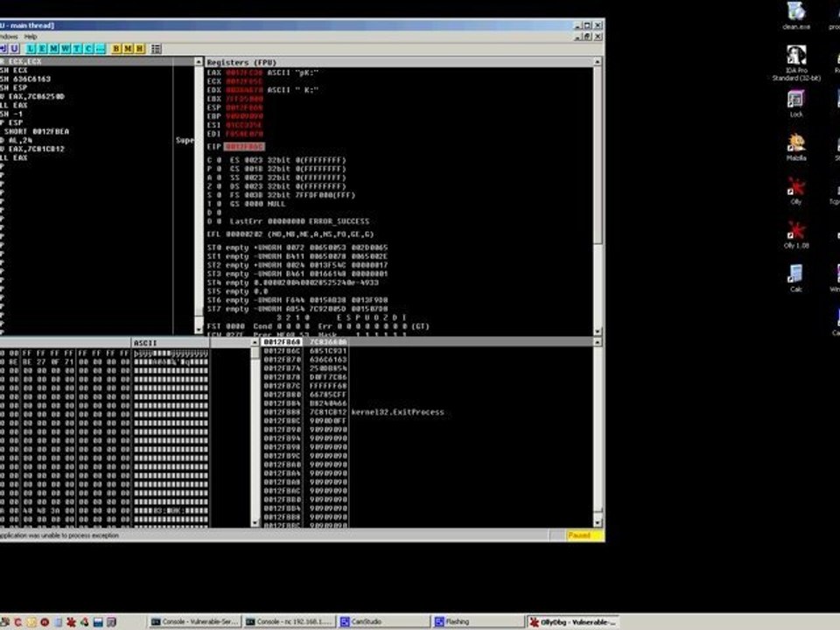Click scroll down arrow of registers pane
Image resolution: width=840 pixels, height=630 pixels.
coord(598,332)
